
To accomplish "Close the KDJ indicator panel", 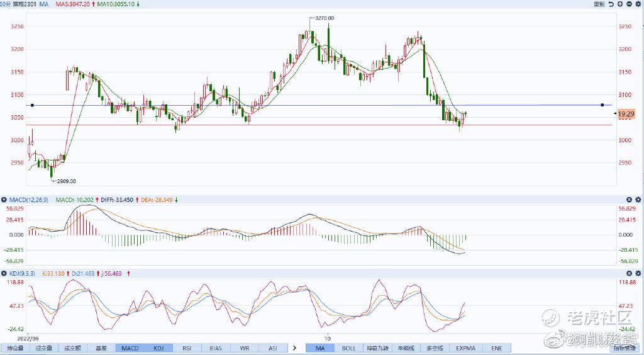I will pyautogui.click(x=629, y=273).
